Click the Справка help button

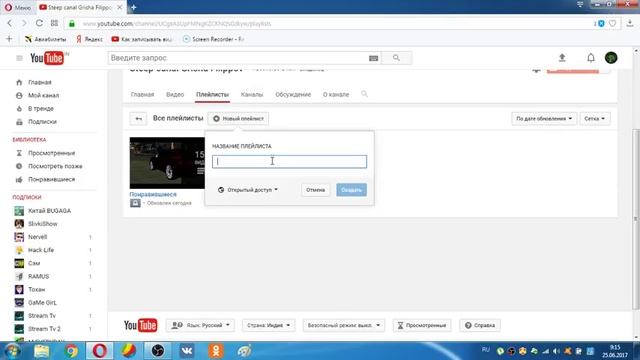click(480, 325)
